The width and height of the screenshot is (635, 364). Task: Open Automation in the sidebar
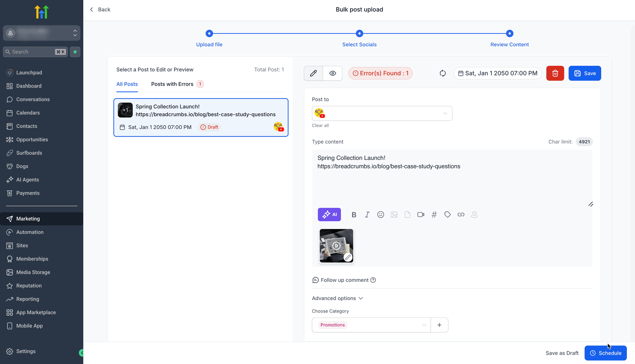[30, 232]
